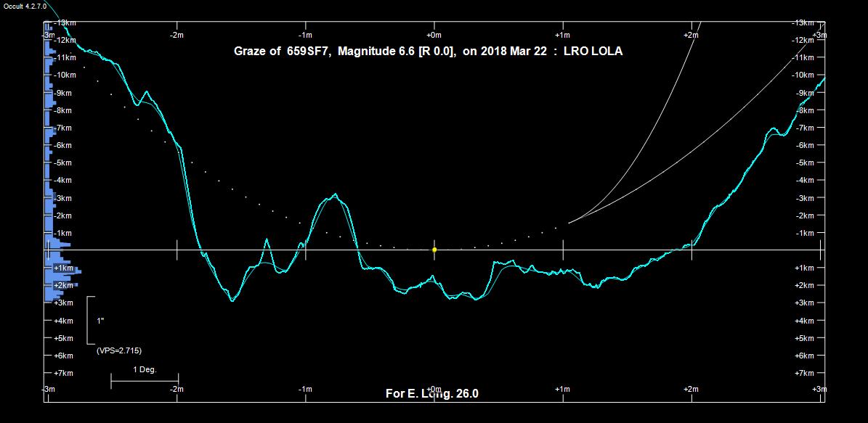
Task: Click the VPS=2.715 label
Action: [119, 350]
